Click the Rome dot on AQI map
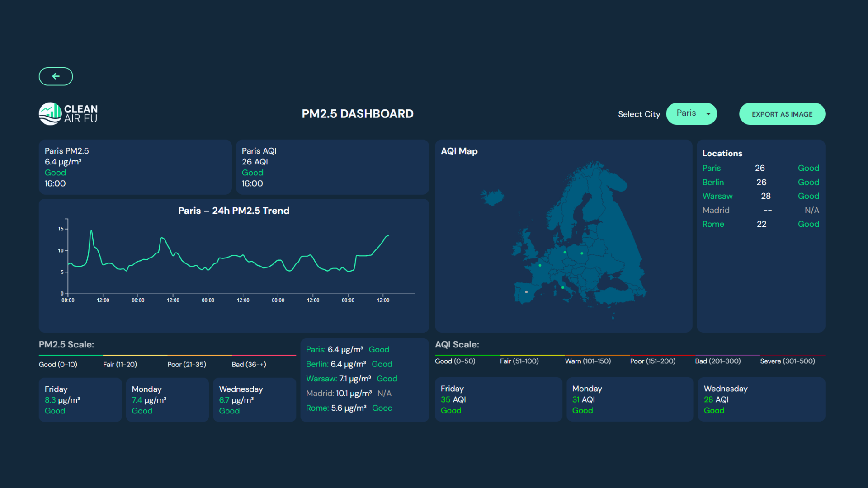Screen dimensions: 868x488 (563, 287)
